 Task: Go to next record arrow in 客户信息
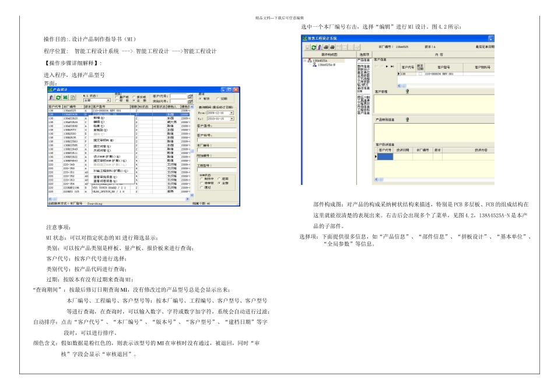(x=387, y=66)
